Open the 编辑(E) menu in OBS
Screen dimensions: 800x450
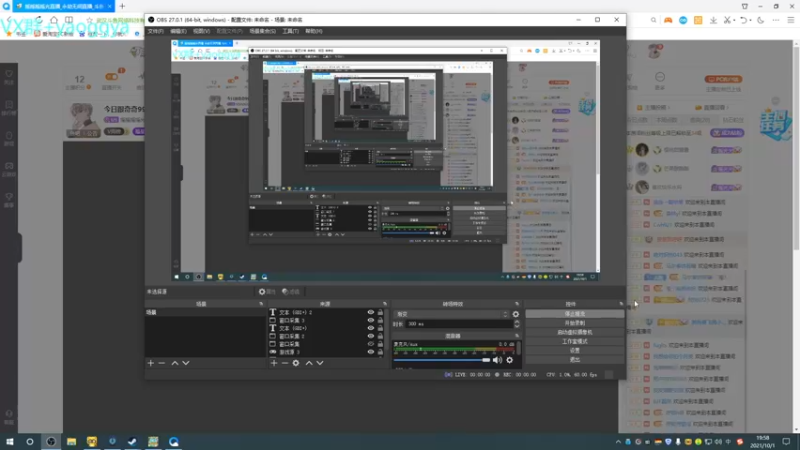(178, 31)
